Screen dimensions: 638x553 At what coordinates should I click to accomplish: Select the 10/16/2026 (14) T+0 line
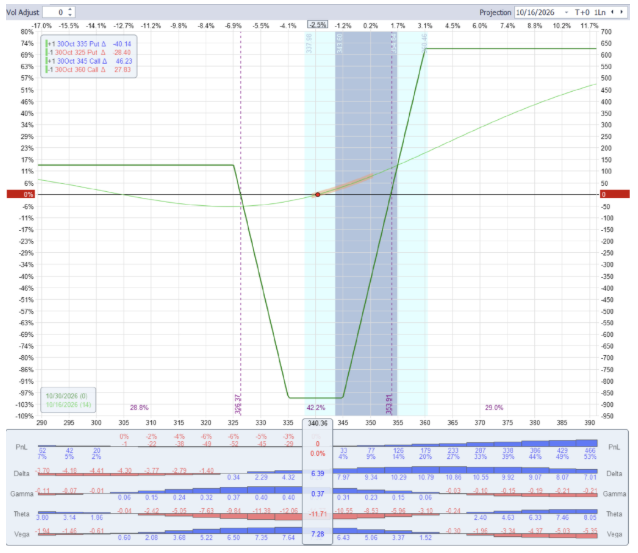pyautogui.click(x=68, y=404)
